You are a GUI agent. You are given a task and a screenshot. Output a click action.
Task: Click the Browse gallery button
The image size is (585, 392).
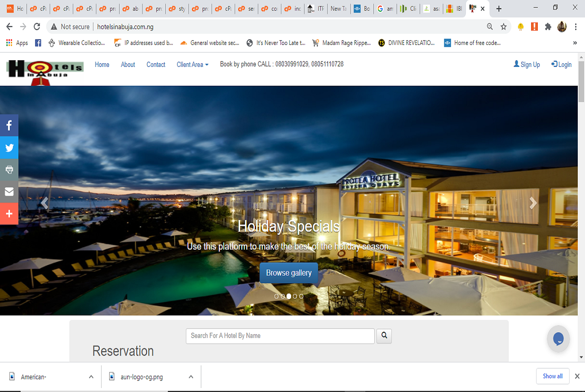pos(288,273)
